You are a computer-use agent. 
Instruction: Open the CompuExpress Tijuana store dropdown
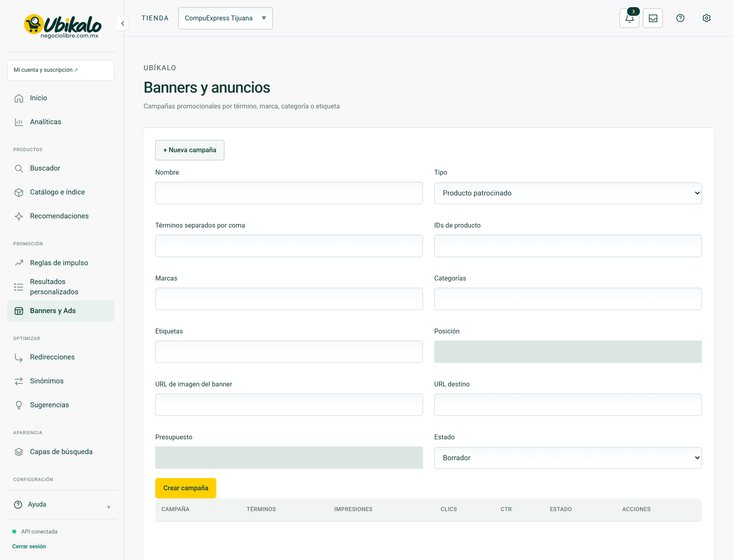tap(225, 18)
